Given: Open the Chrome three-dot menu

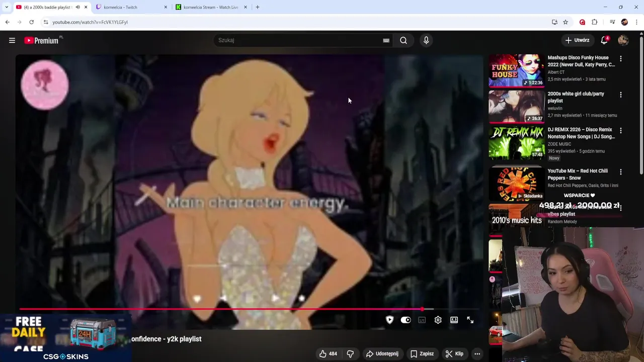Looking at the screenshot, I should (x=637, y=22).
